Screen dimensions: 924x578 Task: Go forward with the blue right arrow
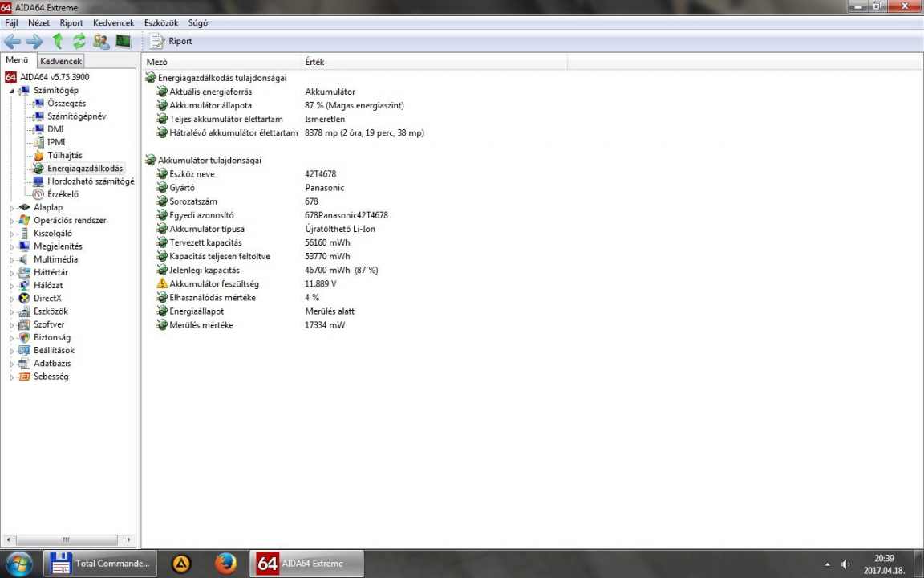pyautogui.click(x=34, y=41)
